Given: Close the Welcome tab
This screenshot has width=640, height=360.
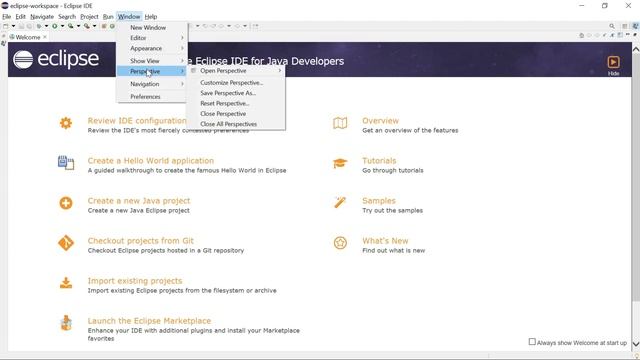Looking at the screenshot, I should [x=45, y=37].
